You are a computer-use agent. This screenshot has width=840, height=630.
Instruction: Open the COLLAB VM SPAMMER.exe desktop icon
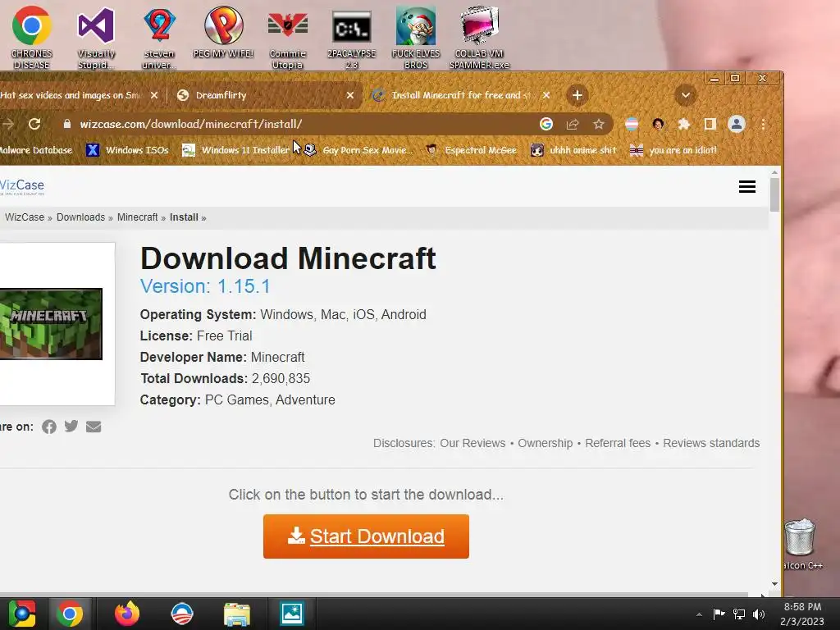coord(479,38)
